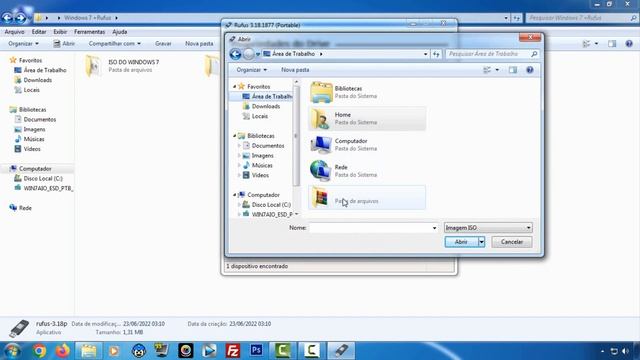
Task: Collapse the Favoritos group in Abrir dialog
Action: (234, 87)
